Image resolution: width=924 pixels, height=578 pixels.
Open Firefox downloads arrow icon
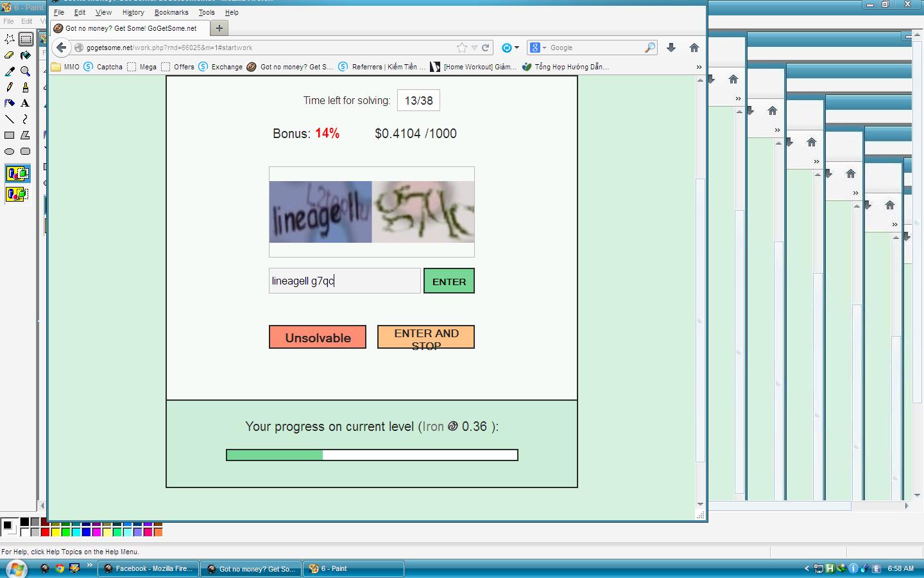coord(671,48)
